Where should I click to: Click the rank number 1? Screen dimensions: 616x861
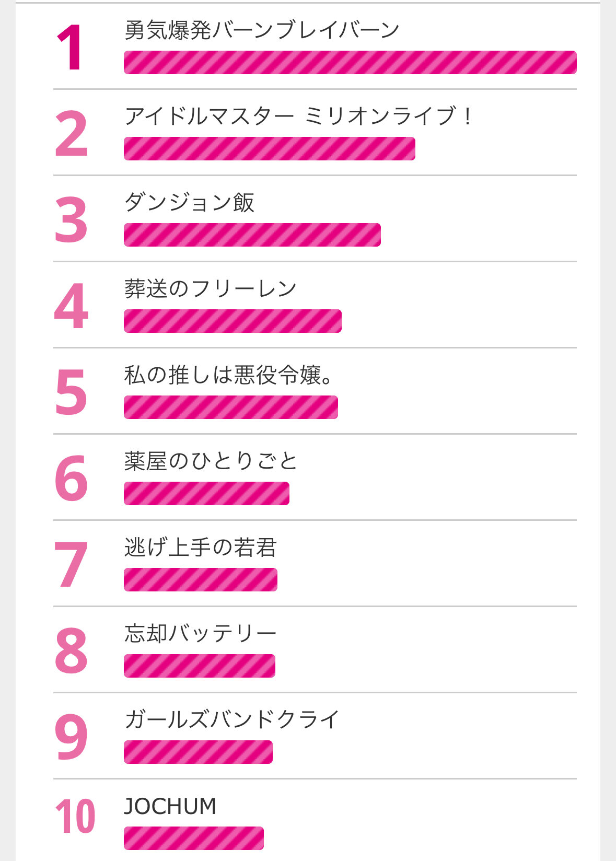70,48
